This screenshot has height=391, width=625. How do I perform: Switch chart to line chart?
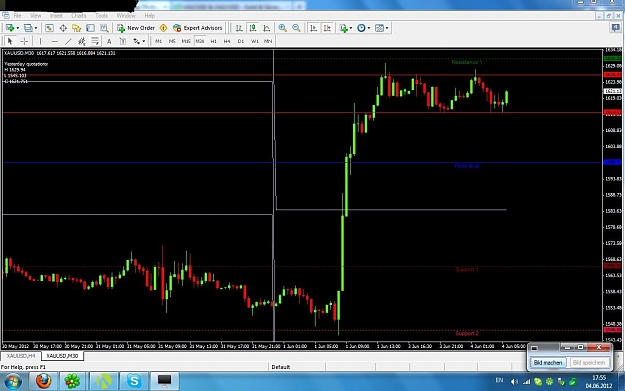[x=267, y=28]
